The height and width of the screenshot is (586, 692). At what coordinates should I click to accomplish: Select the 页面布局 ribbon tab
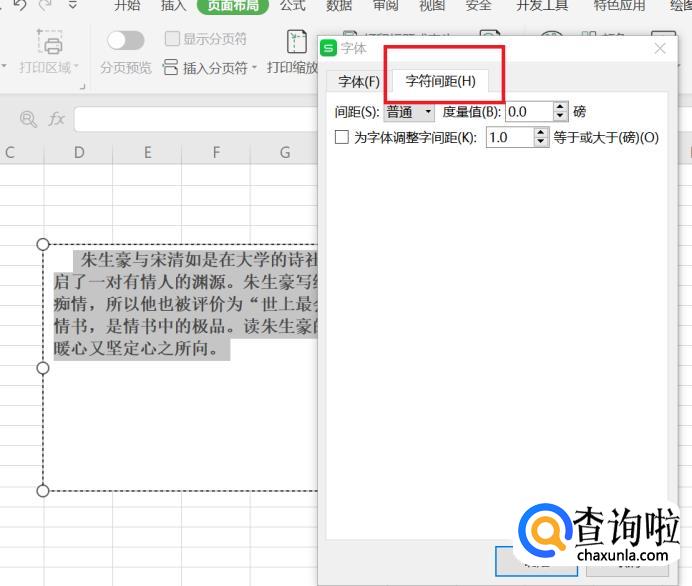coord(233,6)
